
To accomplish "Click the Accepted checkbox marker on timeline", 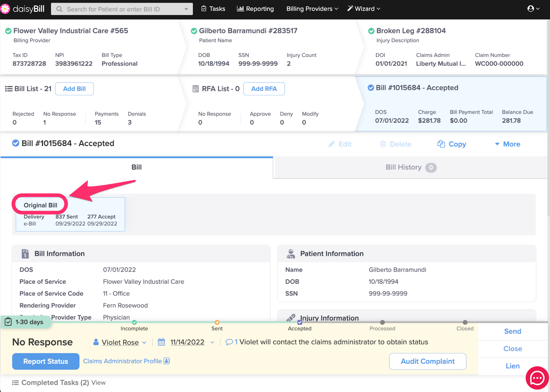I will 300,322.
